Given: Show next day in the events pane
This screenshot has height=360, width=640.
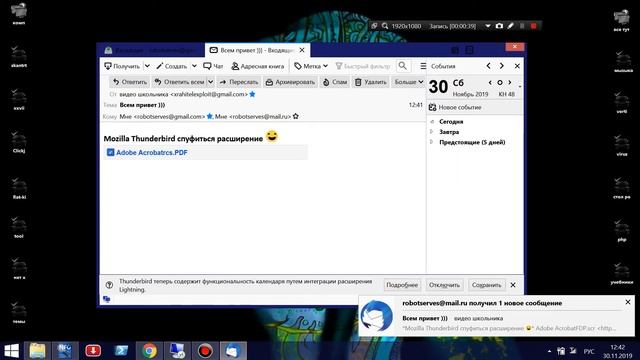Looking at the screenshot, I should click(510, 82).
